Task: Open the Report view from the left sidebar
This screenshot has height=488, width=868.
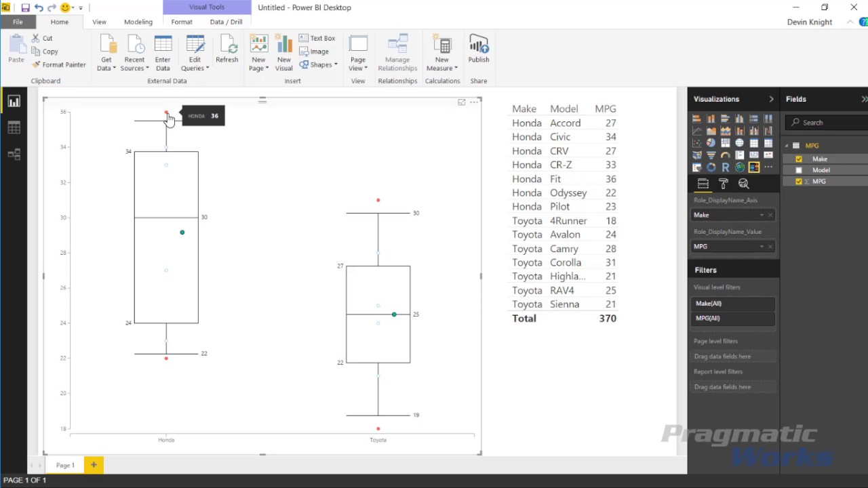Action: 14,102
